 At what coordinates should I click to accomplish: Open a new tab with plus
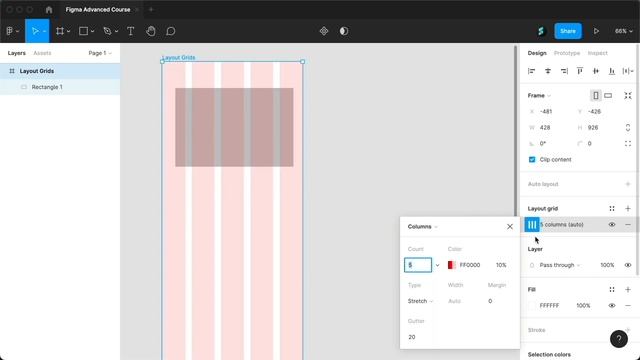151,9
